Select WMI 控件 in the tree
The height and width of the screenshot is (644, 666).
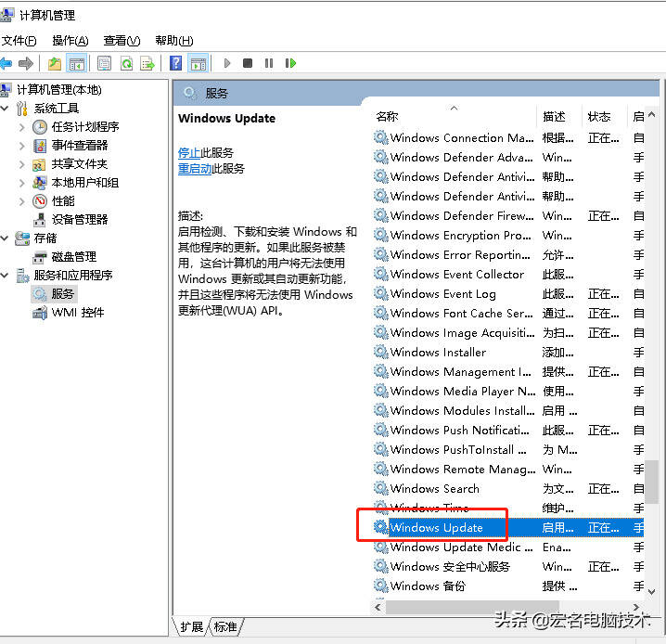78,313
